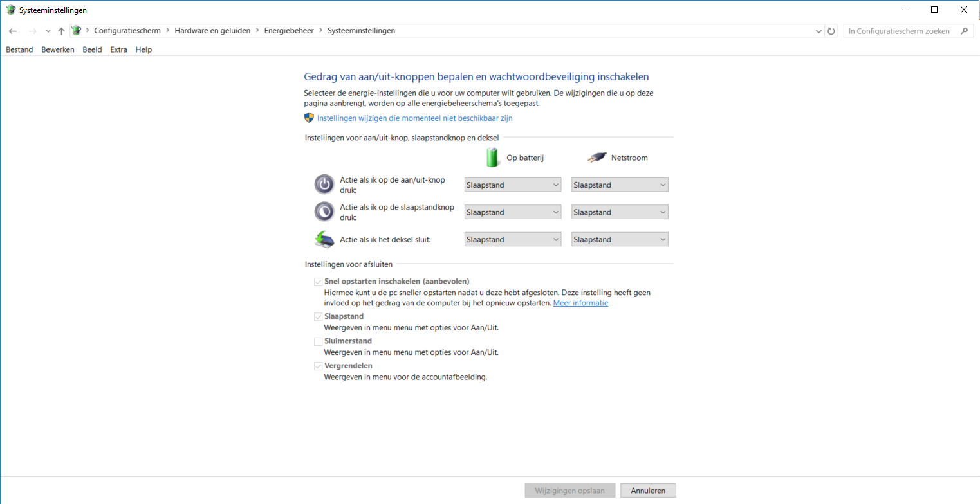This screenshot has width=980, height=504.
Task: Maximize the Systeeminstellingen window
Action: [934, 10]
